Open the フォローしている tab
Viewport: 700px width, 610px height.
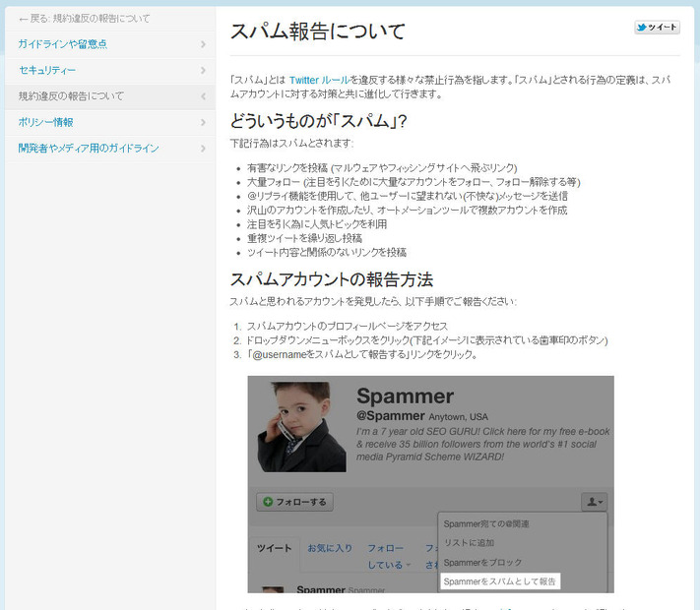387,557
